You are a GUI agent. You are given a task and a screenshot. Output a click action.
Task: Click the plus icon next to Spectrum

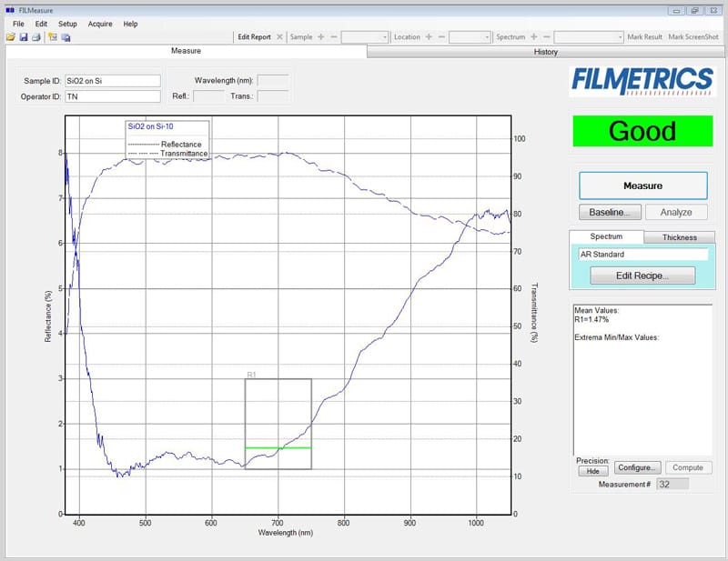tap(534, 37)
